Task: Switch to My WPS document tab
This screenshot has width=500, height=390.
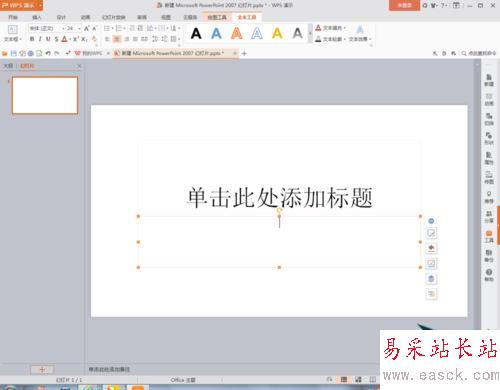Action: pyautogui.click(x=88, y=53)
